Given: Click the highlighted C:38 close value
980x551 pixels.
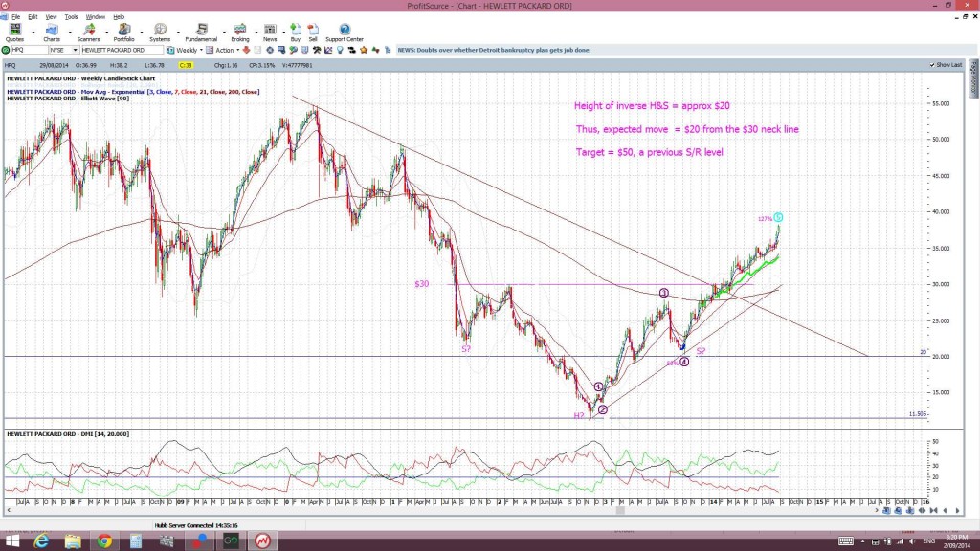Looking at the screenshot, I should point(186,65).
